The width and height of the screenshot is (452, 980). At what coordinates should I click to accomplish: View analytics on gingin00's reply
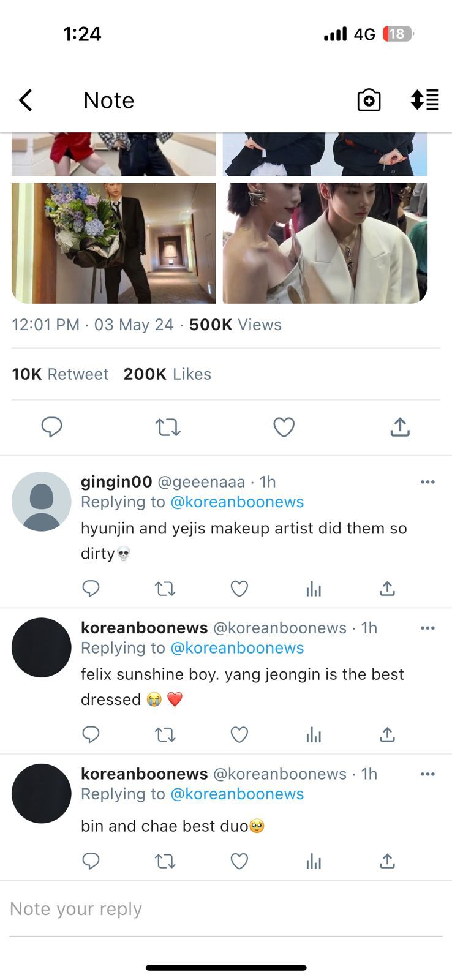[314, 589]
